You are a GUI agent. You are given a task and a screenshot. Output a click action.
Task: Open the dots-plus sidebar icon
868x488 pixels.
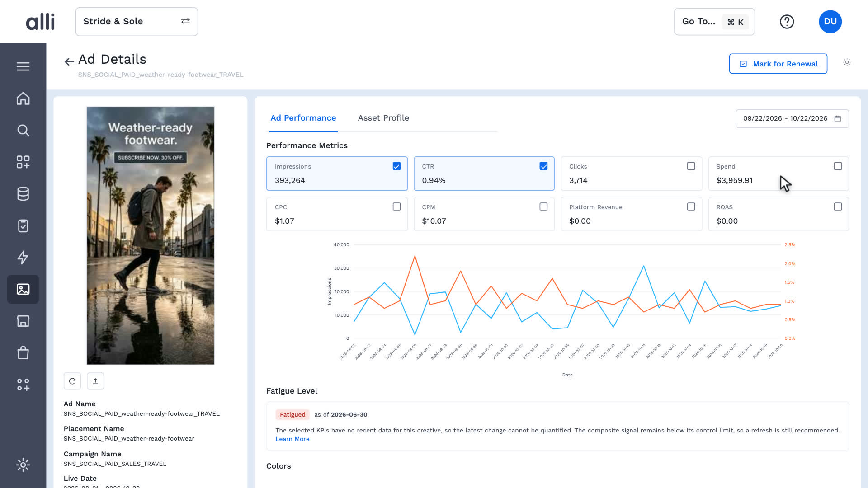click(x=23, y=385)
